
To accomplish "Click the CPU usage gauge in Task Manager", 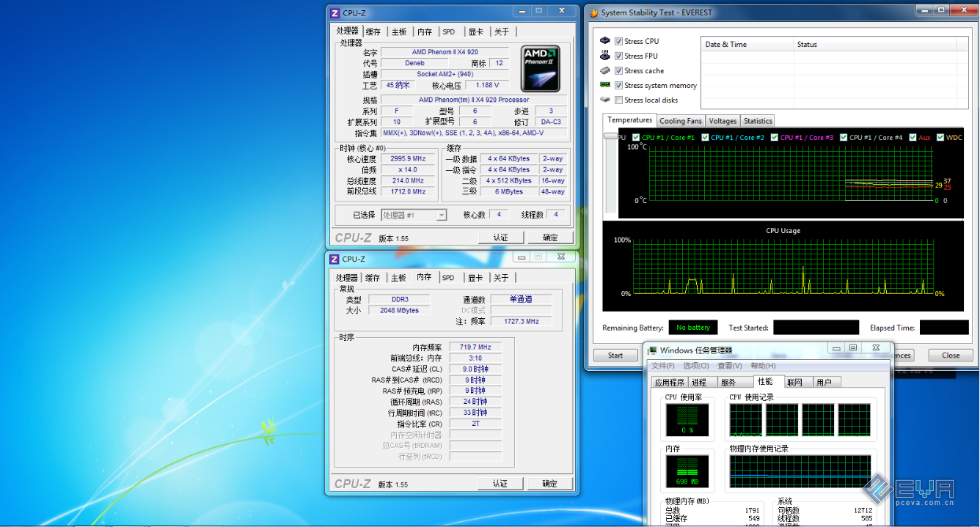I will pyautogui.click(x=687, y=420).
